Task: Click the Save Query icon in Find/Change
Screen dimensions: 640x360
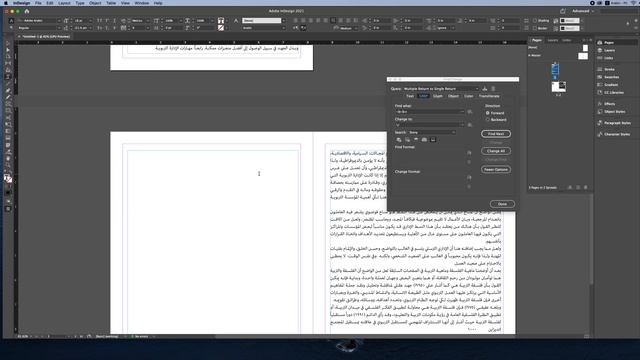Action: pos(484,89)
